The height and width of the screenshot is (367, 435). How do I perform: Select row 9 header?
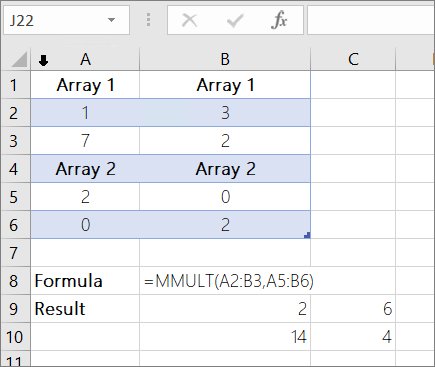[x=15, y=309]
